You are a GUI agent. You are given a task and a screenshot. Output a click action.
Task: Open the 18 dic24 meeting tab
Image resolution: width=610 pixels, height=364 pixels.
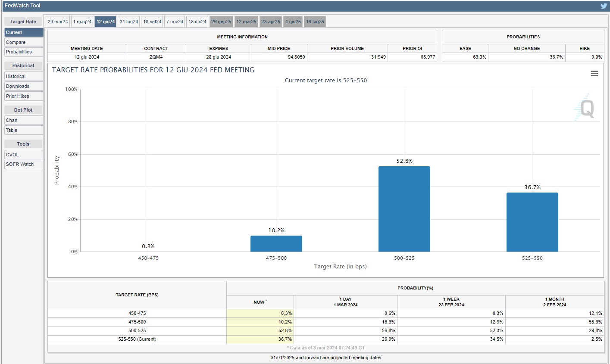[x=197, y=22]
